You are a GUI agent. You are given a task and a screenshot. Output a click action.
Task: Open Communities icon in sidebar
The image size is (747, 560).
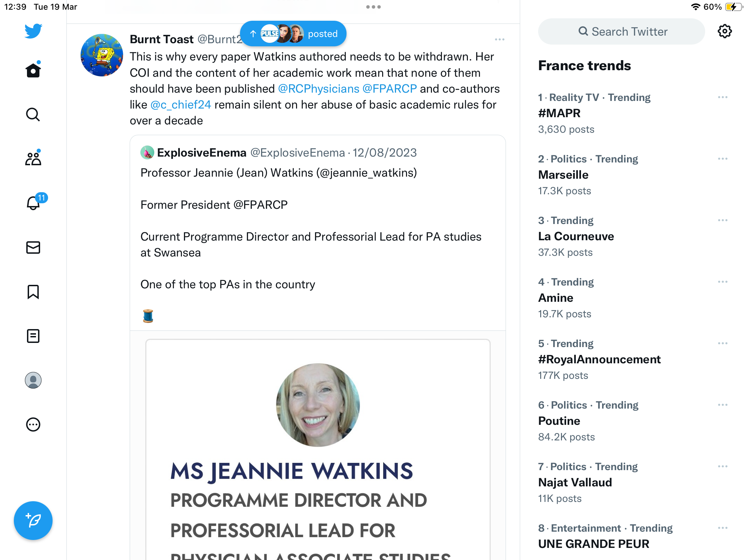33,159
